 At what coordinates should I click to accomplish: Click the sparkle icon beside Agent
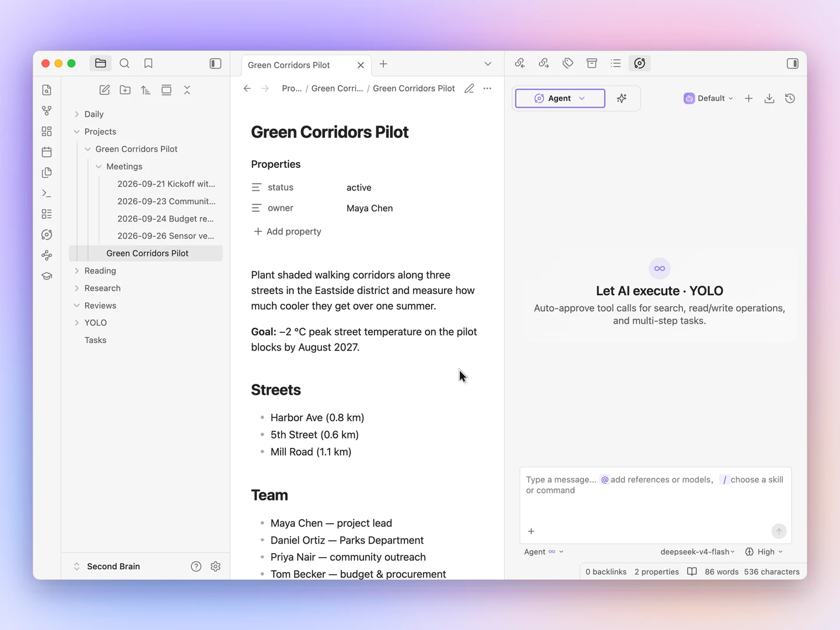(622, 99)
